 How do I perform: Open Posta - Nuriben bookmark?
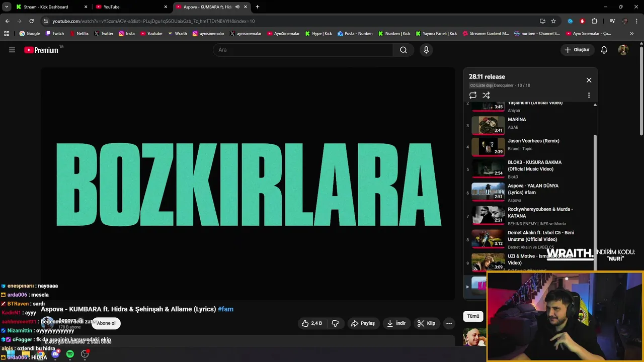(355, 34)
